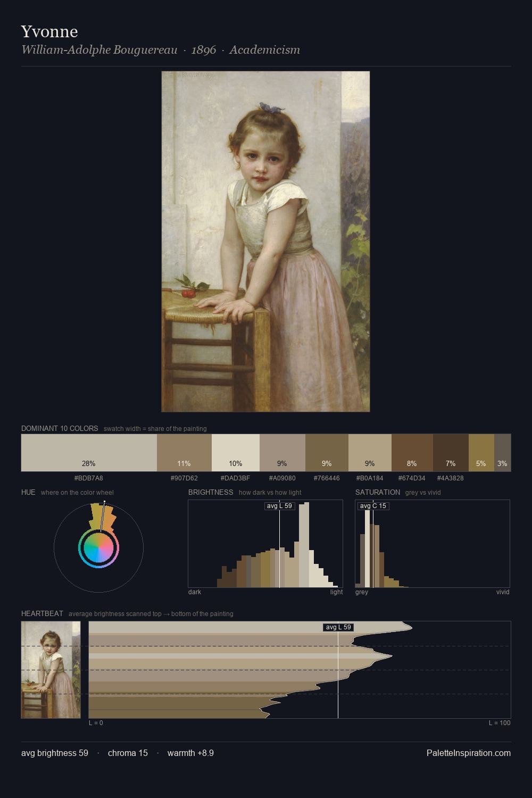This screenshot has height=798, width=532.
Task: Select the 3% grey swatch
Action: click(x=502, y=453)
